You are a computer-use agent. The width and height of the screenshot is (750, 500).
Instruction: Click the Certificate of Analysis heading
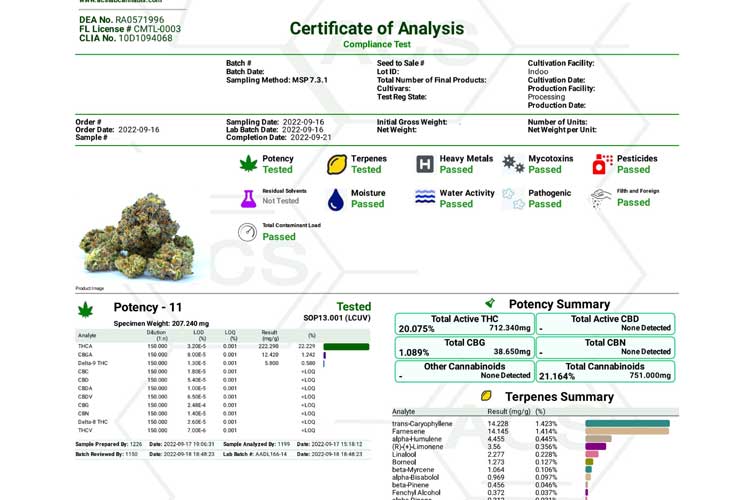[x=376, y=28]
